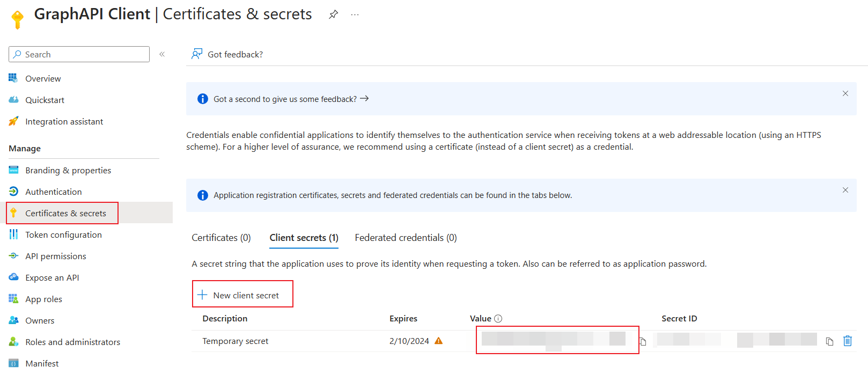868x374 pixels.
Task: Select the Temporary secret row description
Action: point(235,341)
